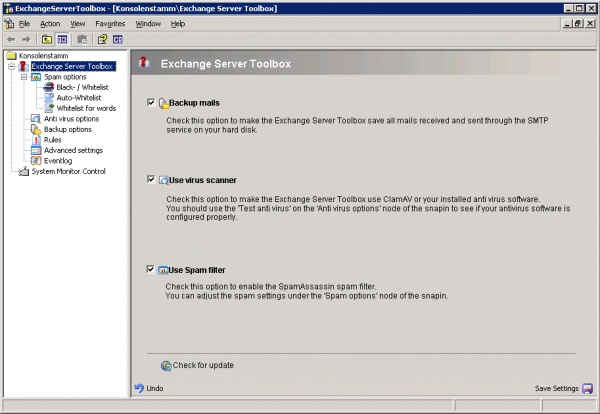This screenshot has width=600, height=414.
Task: Click the Use virus scanner label text
Action: [x=203, y=180]
